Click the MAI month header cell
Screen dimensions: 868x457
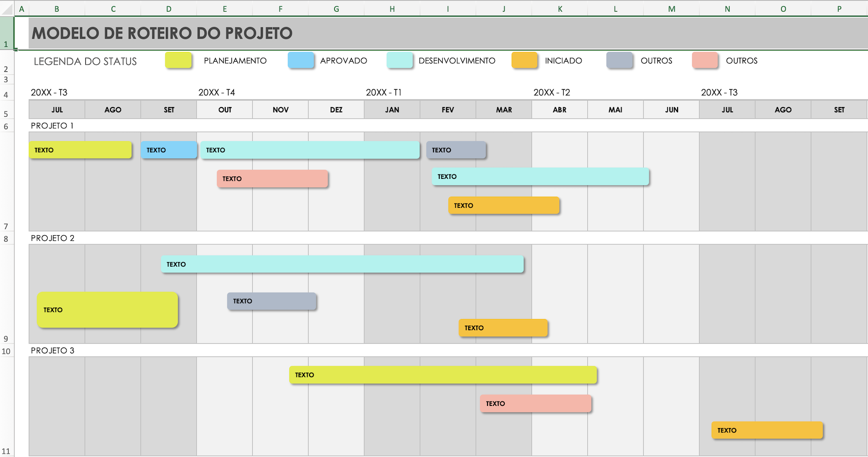(x=615, y=109)
